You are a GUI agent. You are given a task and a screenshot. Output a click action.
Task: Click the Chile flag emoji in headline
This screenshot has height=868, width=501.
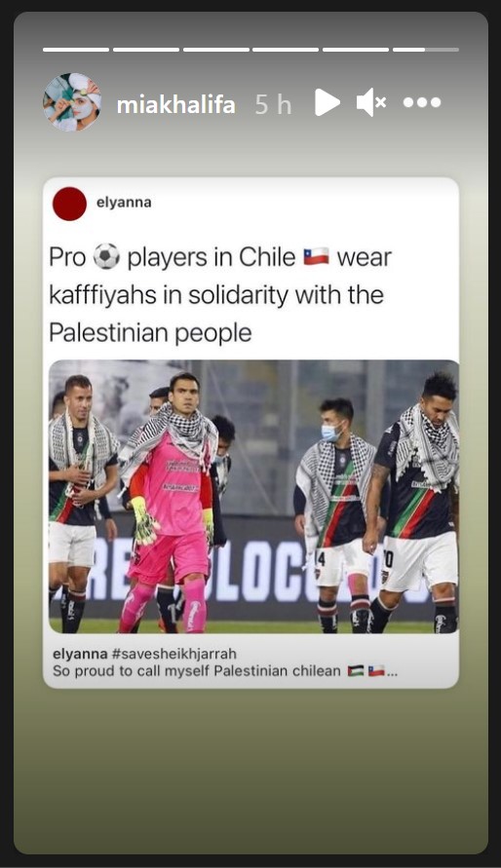[316, 257]
